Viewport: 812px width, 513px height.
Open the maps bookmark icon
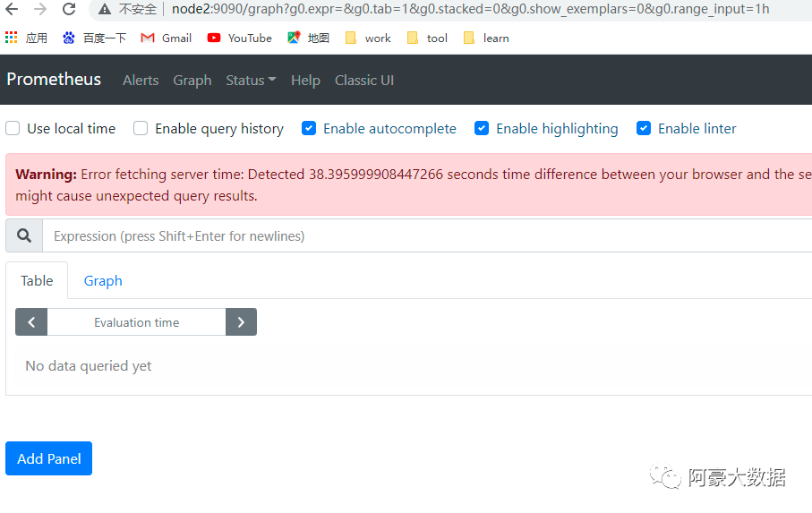(294, 38)
